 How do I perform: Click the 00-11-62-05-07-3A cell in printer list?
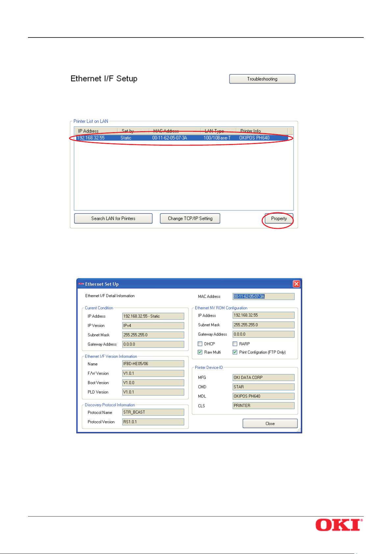tap(170, 138)
